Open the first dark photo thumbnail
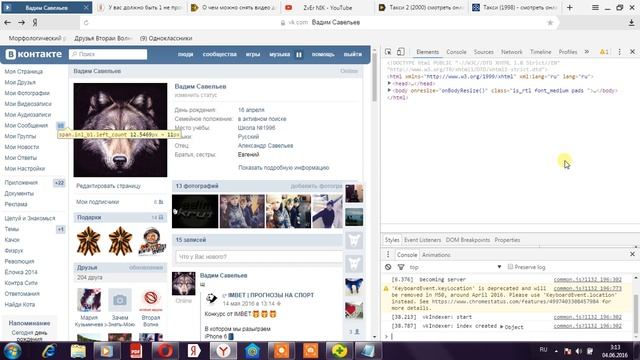 195,211
